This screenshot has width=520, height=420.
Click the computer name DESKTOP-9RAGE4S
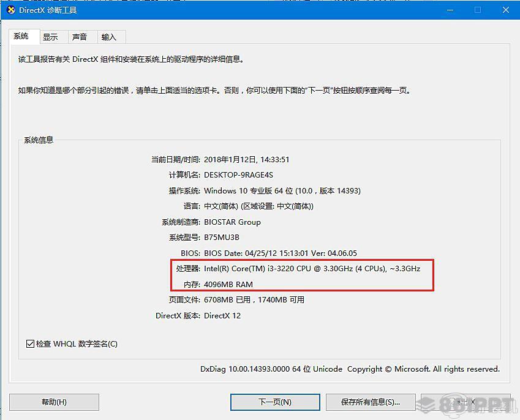tap(238, 175)
